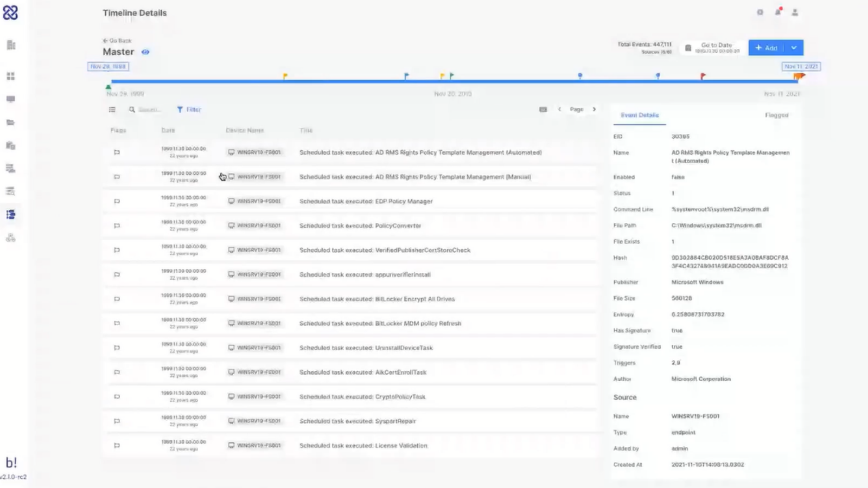Open the Filter option above the table
This screenshot has height=488, width=868.
pos(189,110)
